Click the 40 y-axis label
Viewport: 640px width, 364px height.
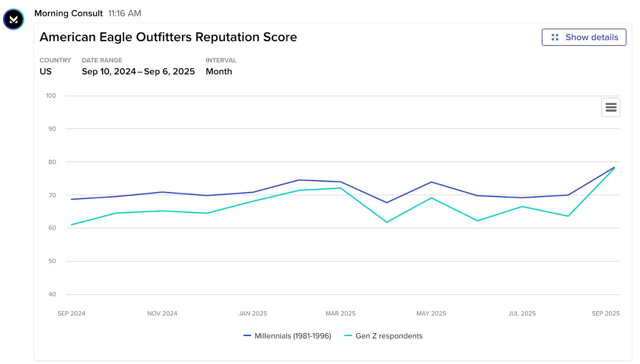coord(52,294)
